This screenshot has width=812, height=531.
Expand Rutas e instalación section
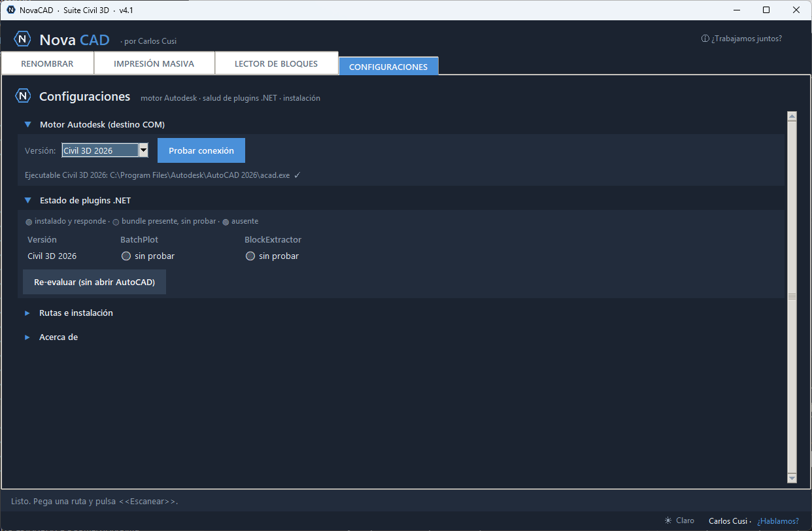click(27, 313)
